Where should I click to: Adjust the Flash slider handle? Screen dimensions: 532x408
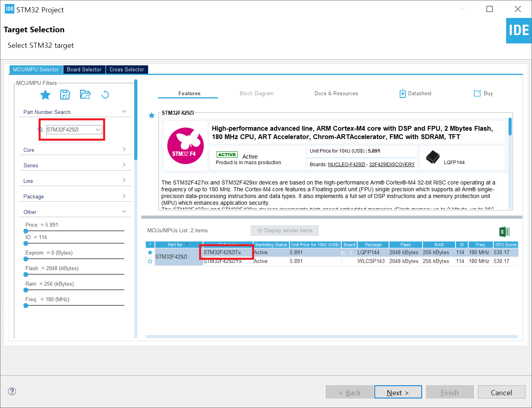point(26,274)
